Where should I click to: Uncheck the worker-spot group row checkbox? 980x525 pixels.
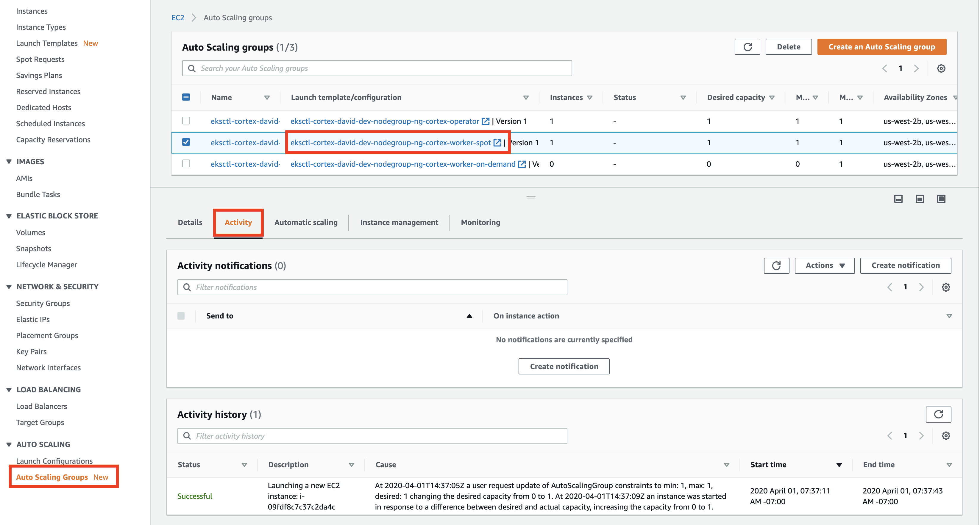click(186, 142)
